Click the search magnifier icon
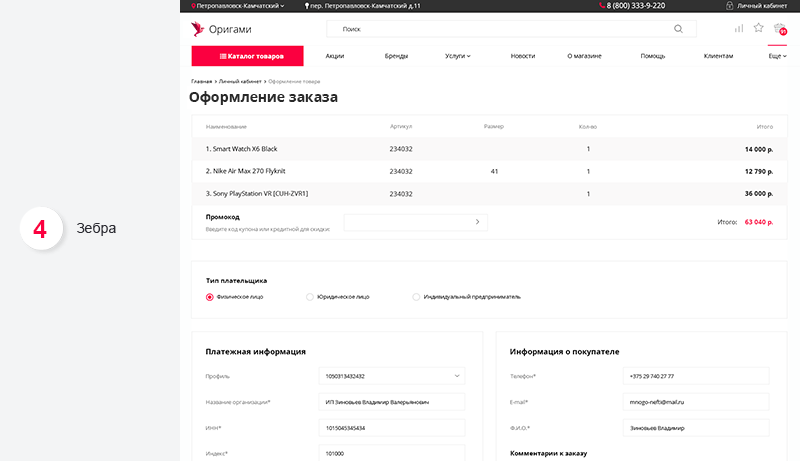Image resolution: width=800 pixels, height=461 pixels. pyautogui.click(x=678, y=29)
